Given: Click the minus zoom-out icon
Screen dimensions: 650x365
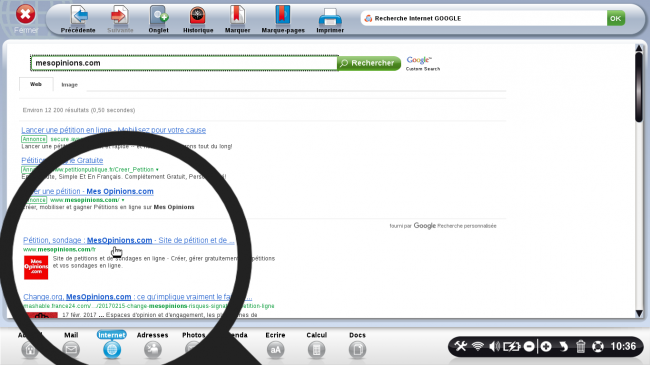Looking at the screenshot, I should pyautogui.click(x=529, y=346).
